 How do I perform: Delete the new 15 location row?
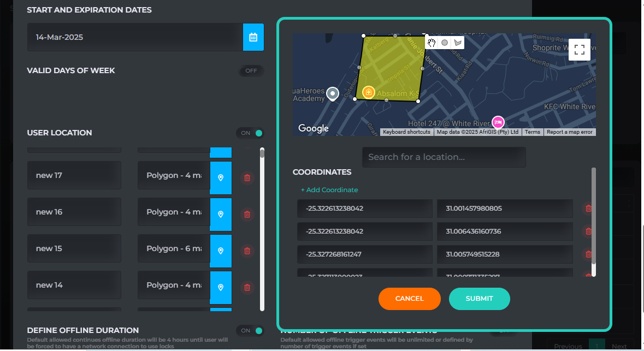[x=247, y=251]
